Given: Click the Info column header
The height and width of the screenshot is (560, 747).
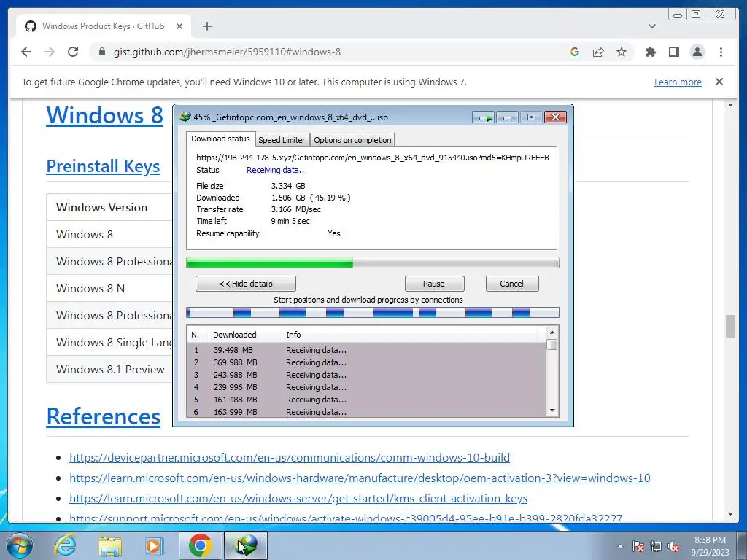Looking at the screenshot, I should 410,335.
